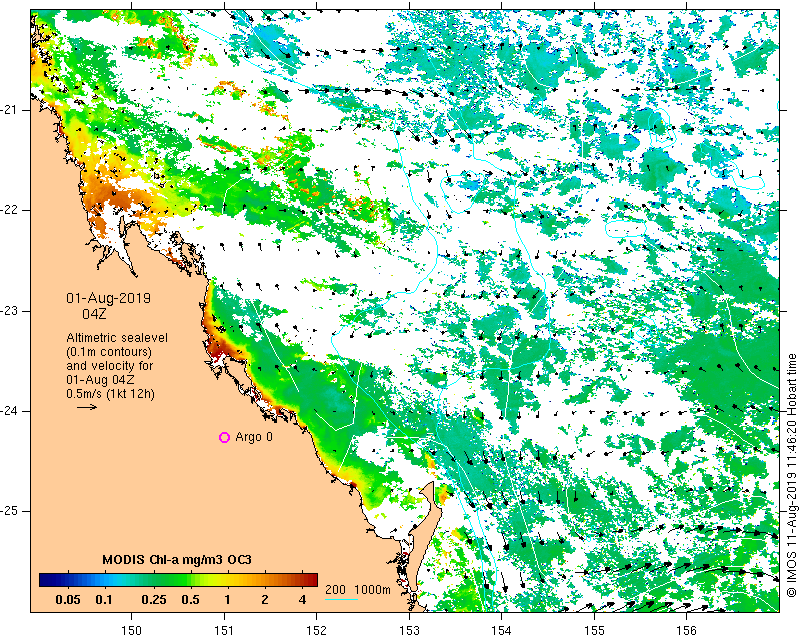
Task: Click the latitude label '-24'
Action: click(x=9, y=411)
